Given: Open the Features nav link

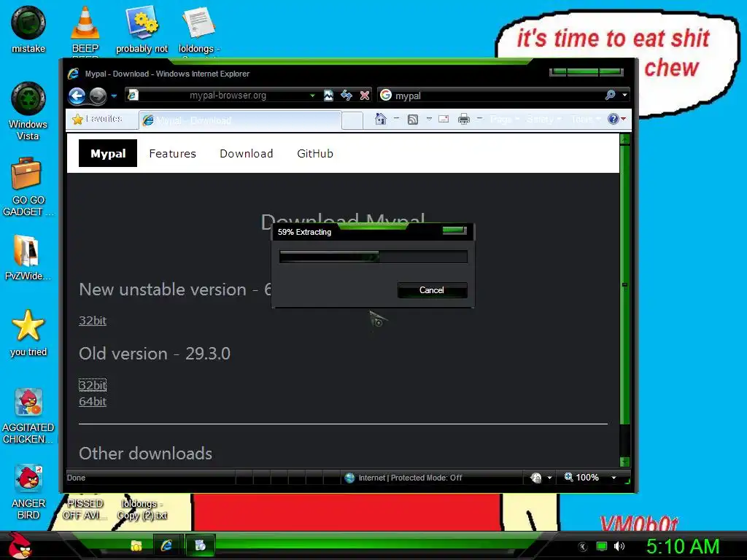Looking at the screenshot, I should (172, 153).
